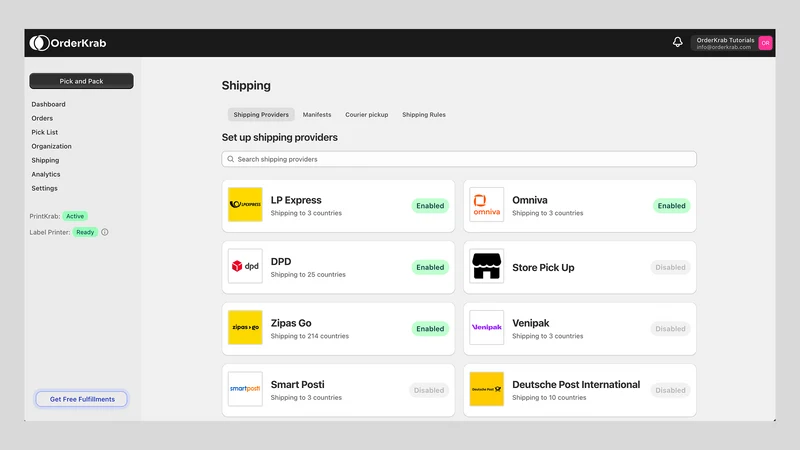Screen dimensions: 800x450
Task: Toggle Omniva Enabled status
Action: click(x=671, y=206)
